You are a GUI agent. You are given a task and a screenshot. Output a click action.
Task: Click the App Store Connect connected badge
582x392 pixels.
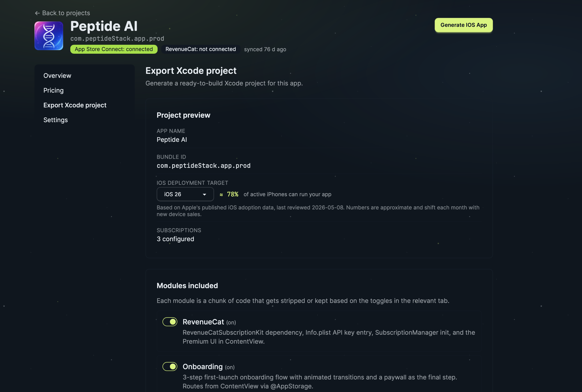(114, 49)
